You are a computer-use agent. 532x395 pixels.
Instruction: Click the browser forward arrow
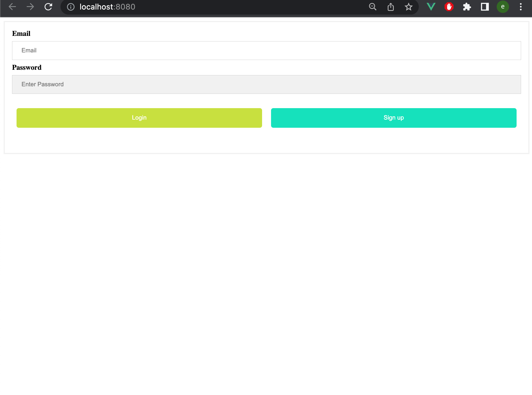pyautogui.click(x=30, y=7)
